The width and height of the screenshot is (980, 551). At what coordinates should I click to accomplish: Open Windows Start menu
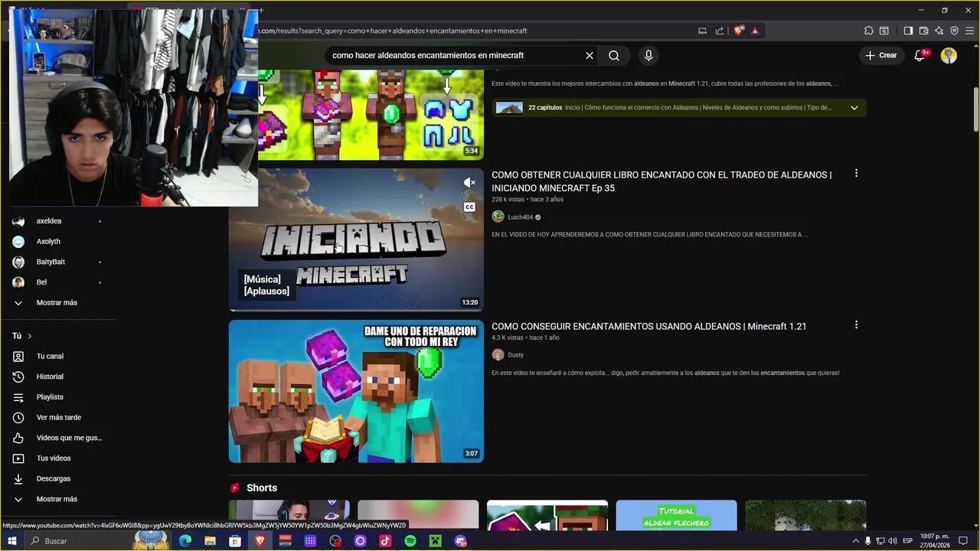(x=12, y=541)
